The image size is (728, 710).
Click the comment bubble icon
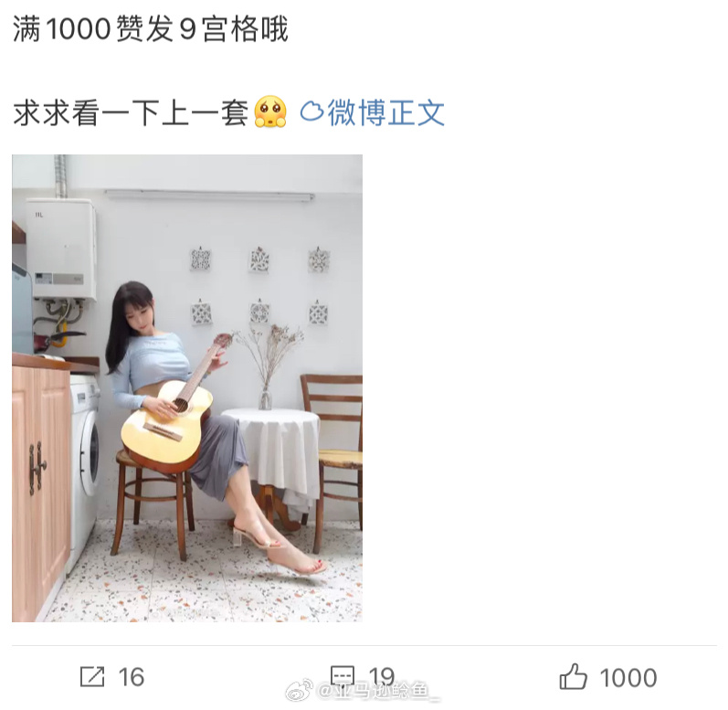click(343, 676)
